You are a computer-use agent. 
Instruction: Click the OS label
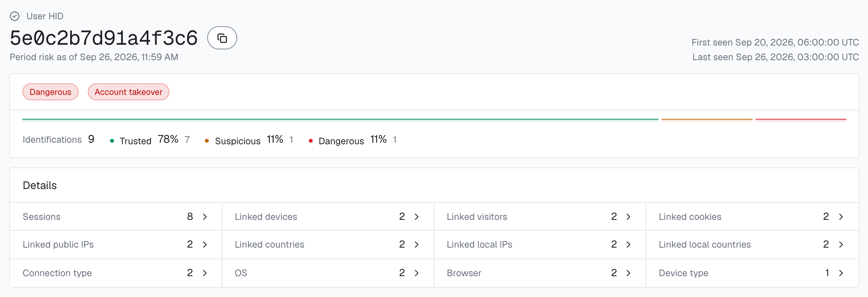(241, 273)
